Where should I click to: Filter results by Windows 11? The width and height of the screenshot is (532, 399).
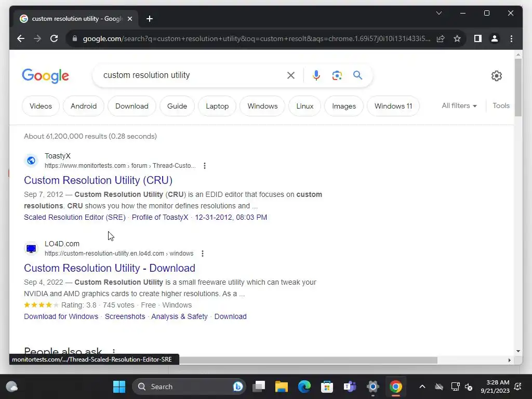tap(393, 106)
